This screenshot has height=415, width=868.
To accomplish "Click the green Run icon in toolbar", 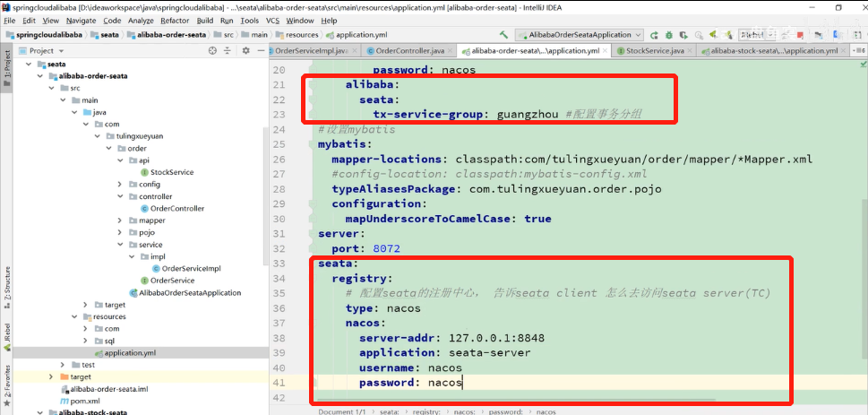I will (x=654, y=35).
